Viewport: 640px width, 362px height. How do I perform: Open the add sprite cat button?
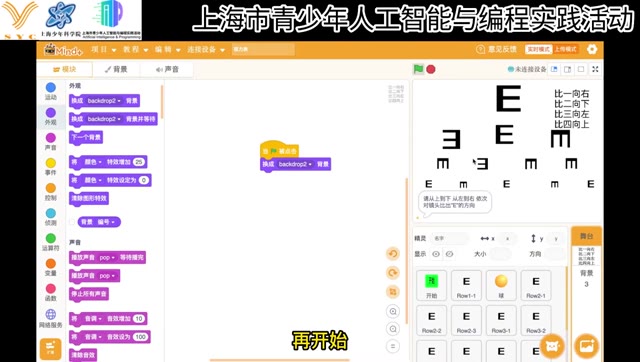552,346
